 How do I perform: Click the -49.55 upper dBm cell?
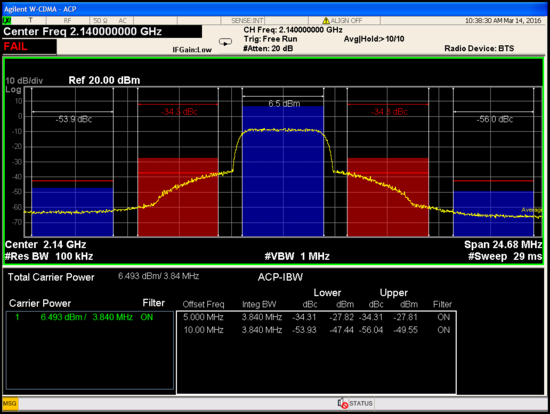click(405, 330)
